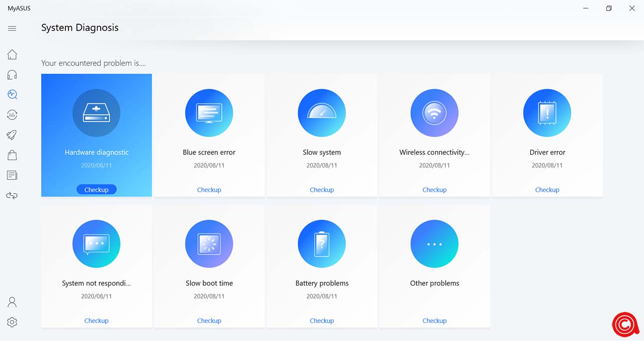Image resolution: width=644 pixels, height=341 pixels.
Task: Open Customer Support headset icon
Action: tap(12, 75)
